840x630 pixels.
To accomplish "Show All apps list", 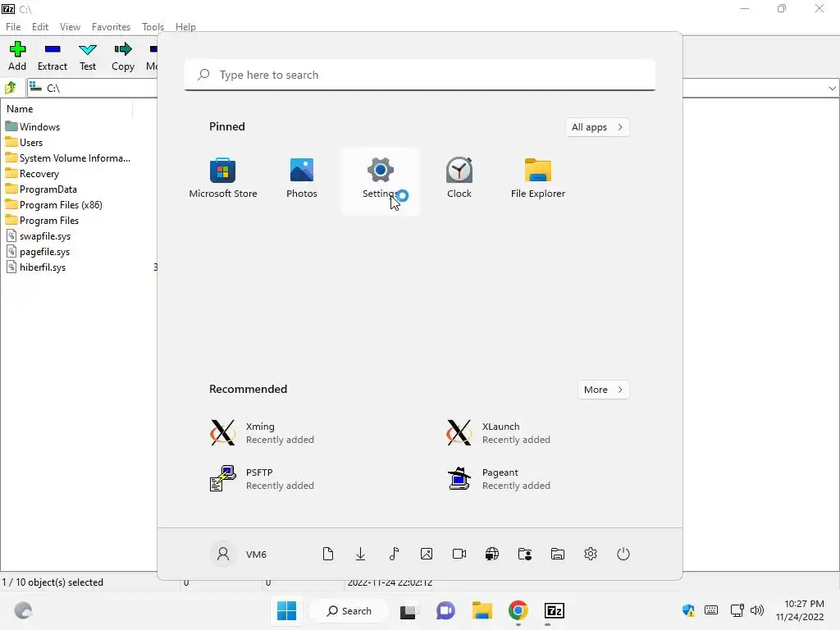I will pos(597,127).
